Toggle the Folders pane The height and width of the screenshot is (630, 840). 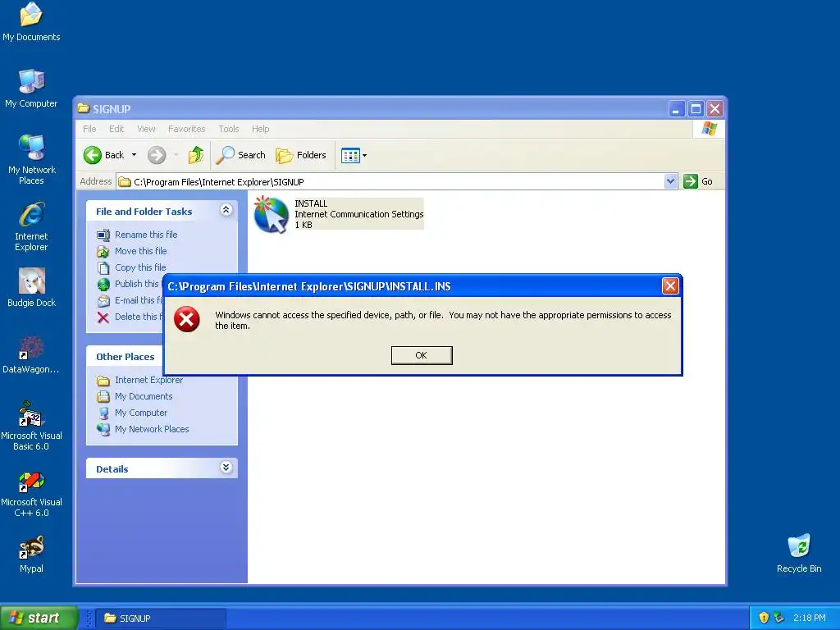coord(301,155)
